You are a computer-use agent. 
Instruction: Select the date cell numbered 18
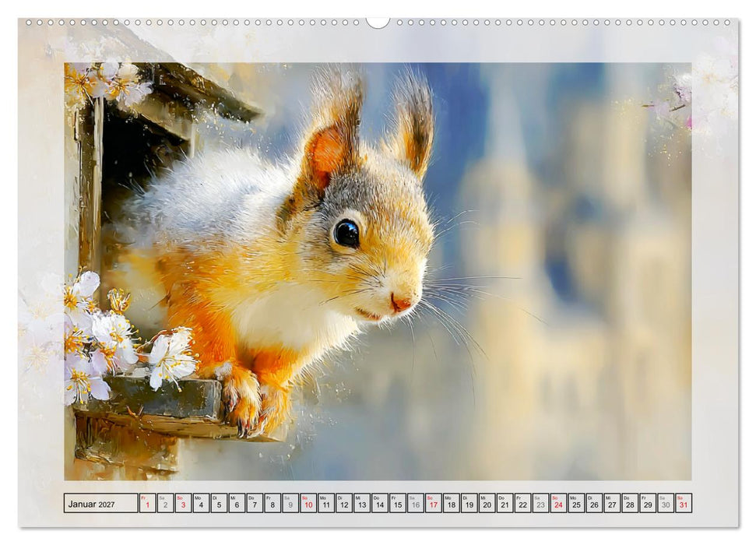(x=451, y=502)
